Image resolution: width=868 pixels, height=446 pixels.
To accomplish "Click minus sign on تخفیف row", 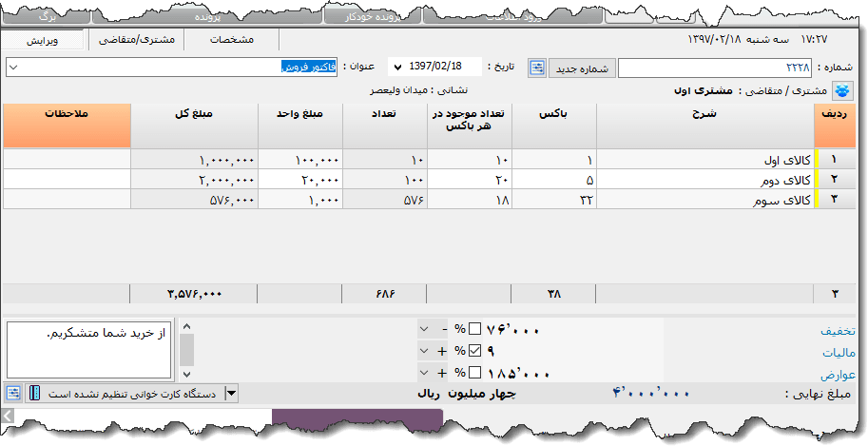I will 444,329.
